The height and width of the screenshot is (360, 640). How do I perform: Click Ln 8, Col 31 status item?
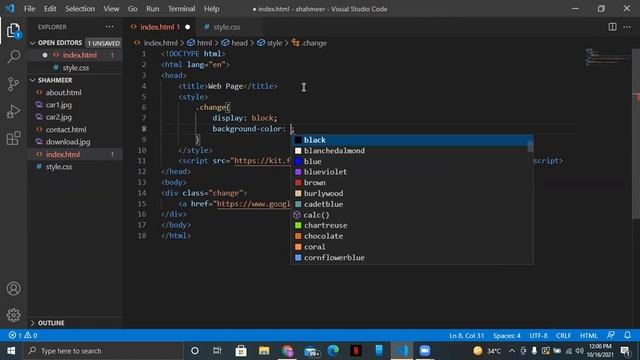(466, 336)
